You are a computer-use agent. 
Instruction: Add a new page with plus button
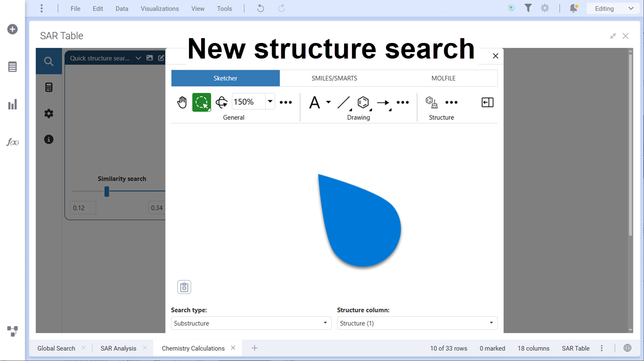click(x=255, y=348)
